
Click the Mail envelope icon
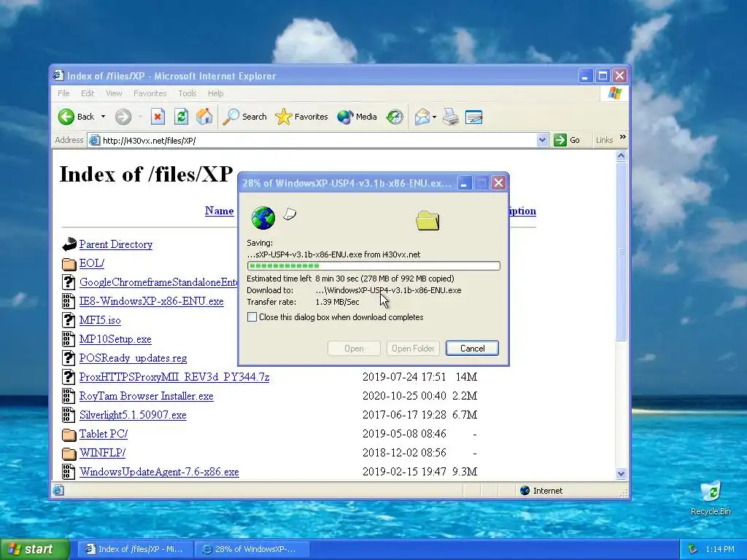point(422,117)
